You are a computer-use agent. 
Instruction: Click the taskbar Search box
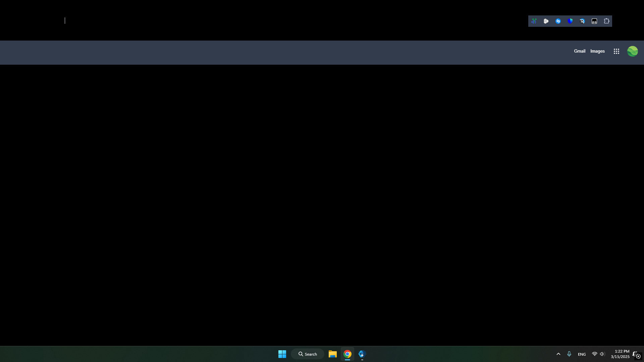(308, 354)
